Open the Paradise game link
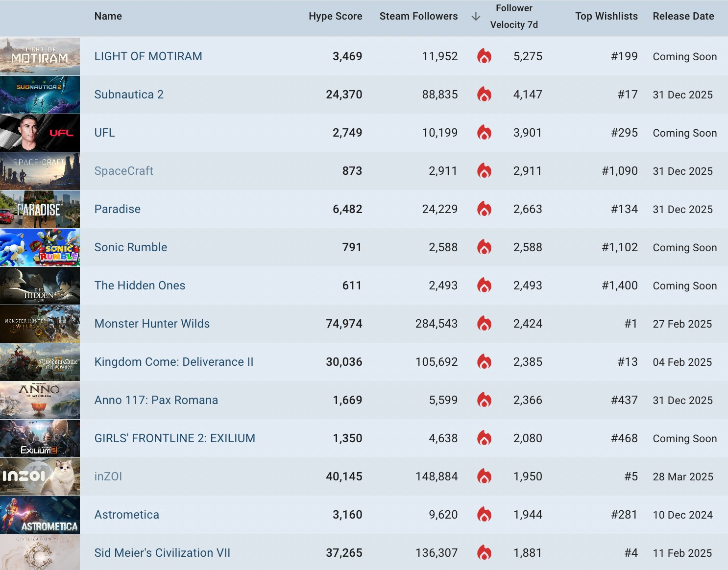The image size is (728, 570). 118,209
